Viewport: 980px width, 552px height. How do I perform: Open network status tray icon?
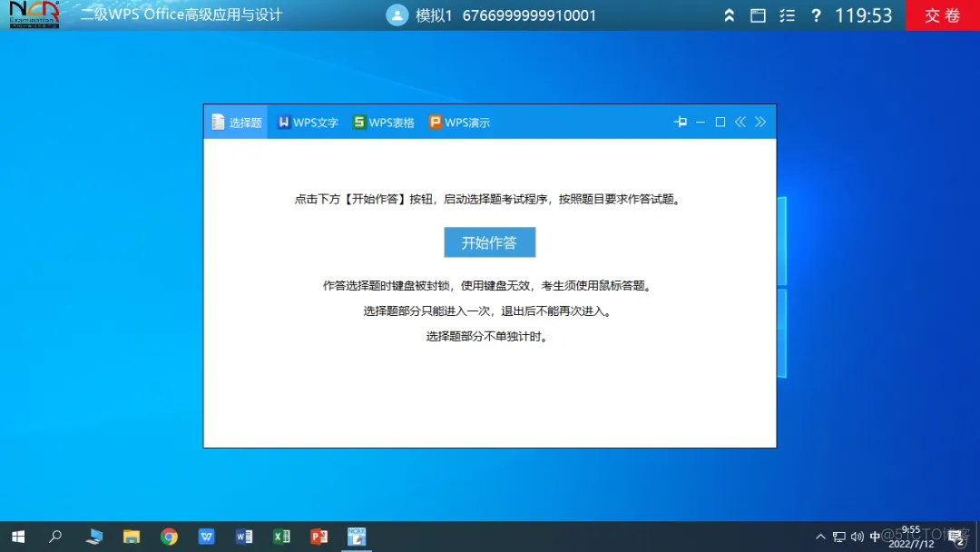(838, 537)
